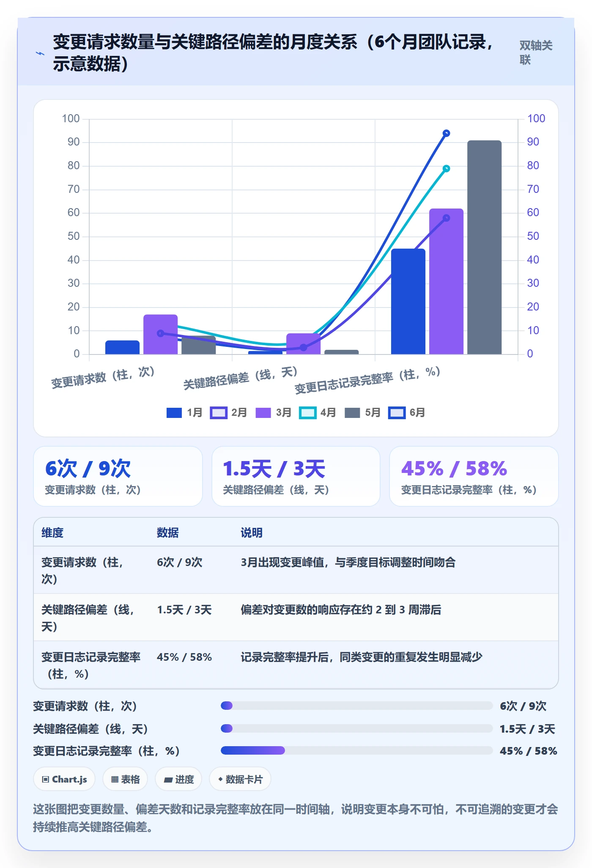Select the 45% / 58% data card
This screenshot has width=592, height=868.
474,476
